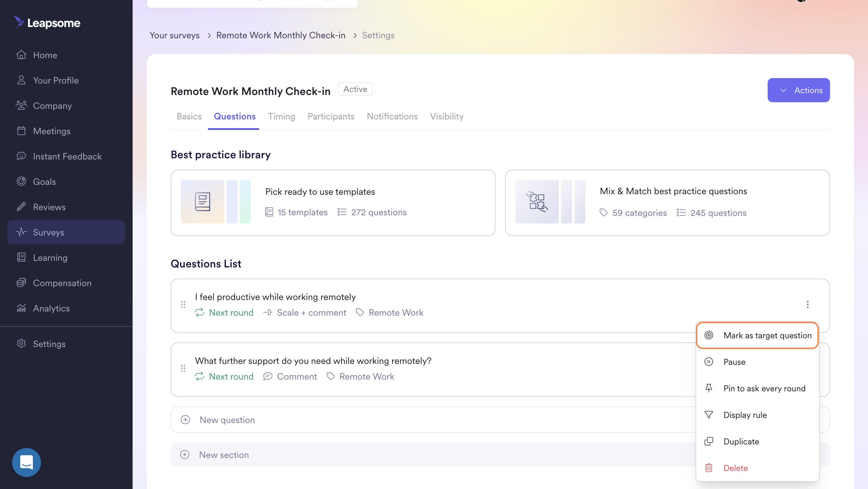This screenshot has height=489, width=868.
Task: Click the Reviews pencil icon
Action: [21, 207]
